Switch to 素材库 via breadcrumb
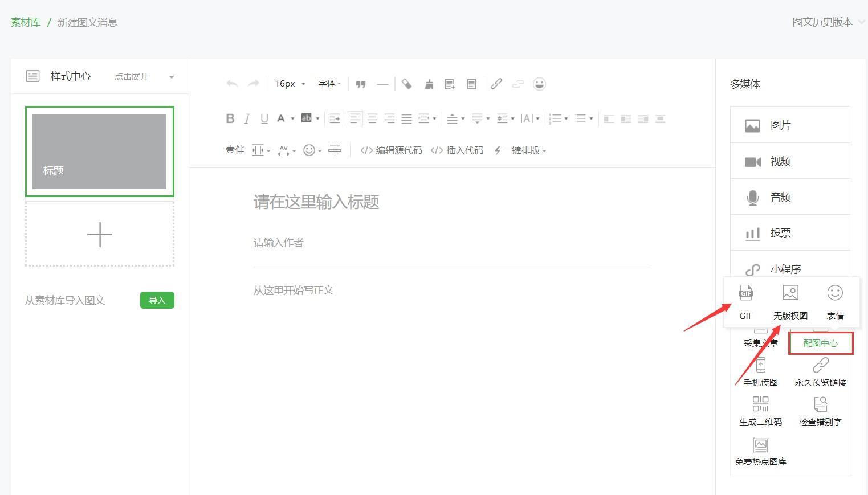The width and height of the screenshot is (868, 495). [x=25, y=22]
